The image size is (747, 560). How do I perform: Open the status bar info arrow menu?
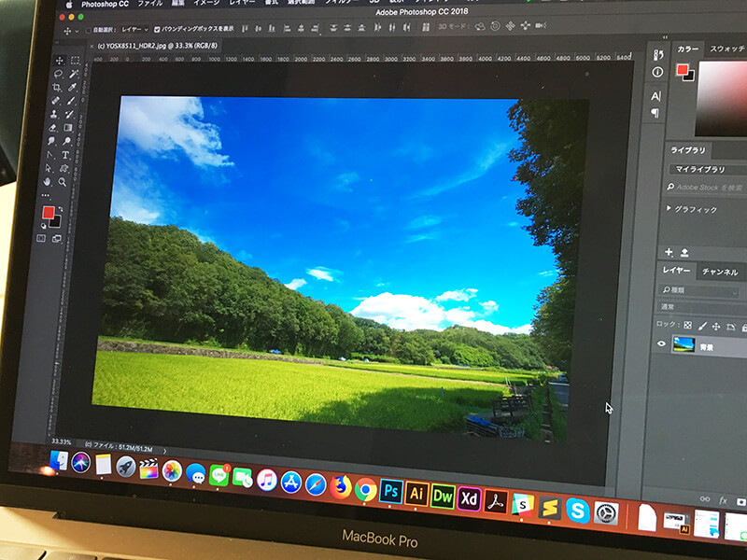click(x=165, y=451)
